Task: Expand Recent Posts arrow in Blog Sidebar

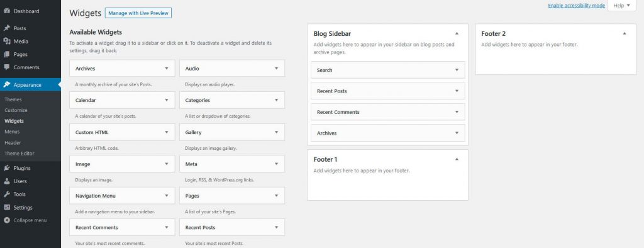Action: pos(457,91)
